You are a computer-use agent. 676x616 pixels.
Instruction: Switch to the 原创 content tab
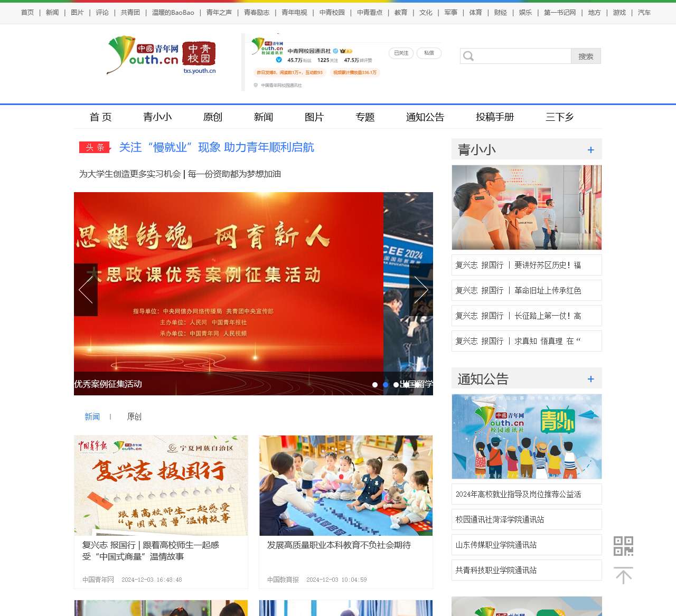tap(134, 416)
